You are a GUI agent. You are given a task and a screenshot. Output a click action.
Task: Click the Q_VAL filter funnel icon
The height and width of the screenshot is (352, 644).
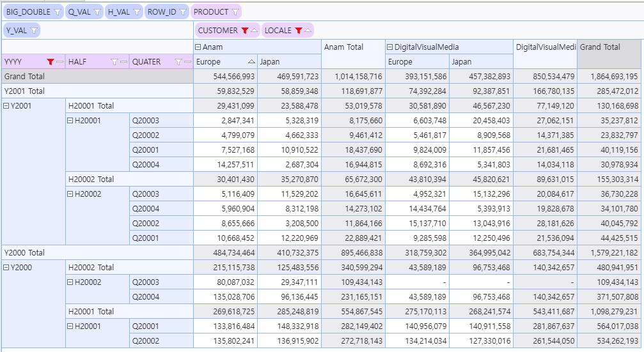(97, 12)
